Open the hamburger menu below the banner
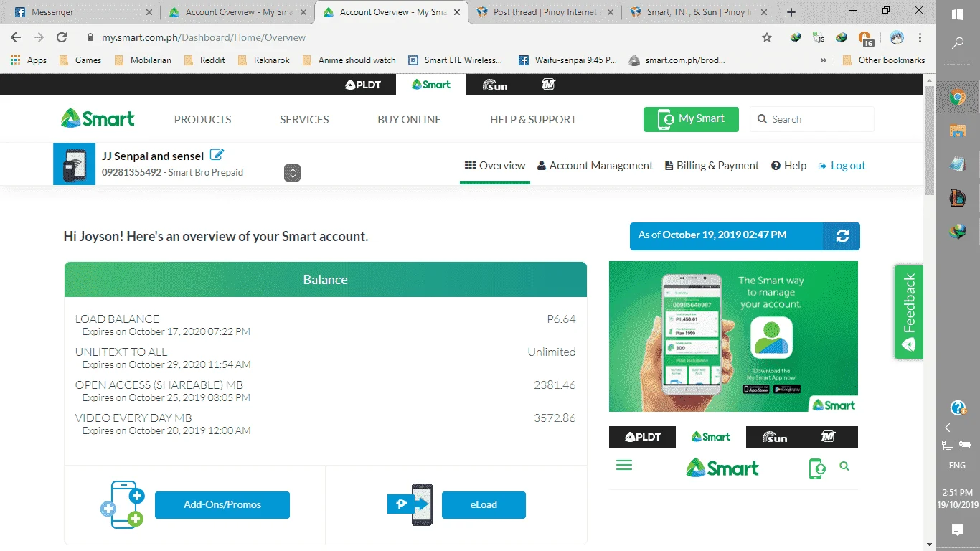Viewport: 980px width, 551px height. 624,465
